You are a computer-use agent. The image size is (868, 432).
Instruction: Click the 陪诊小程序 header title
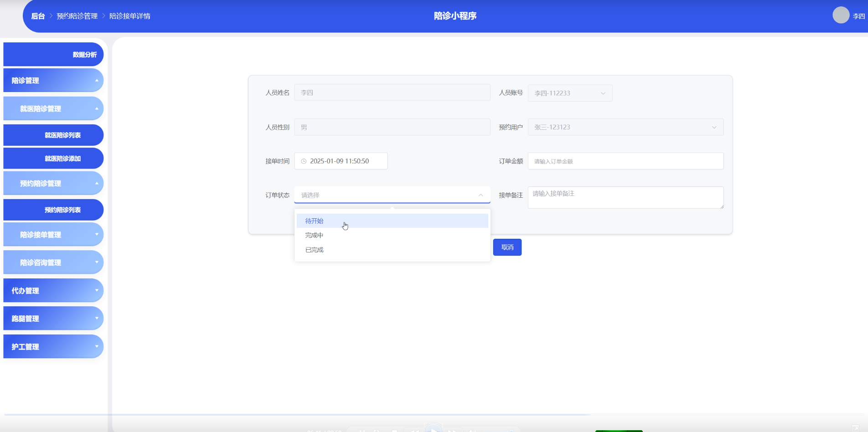click(x=455, y=16)
